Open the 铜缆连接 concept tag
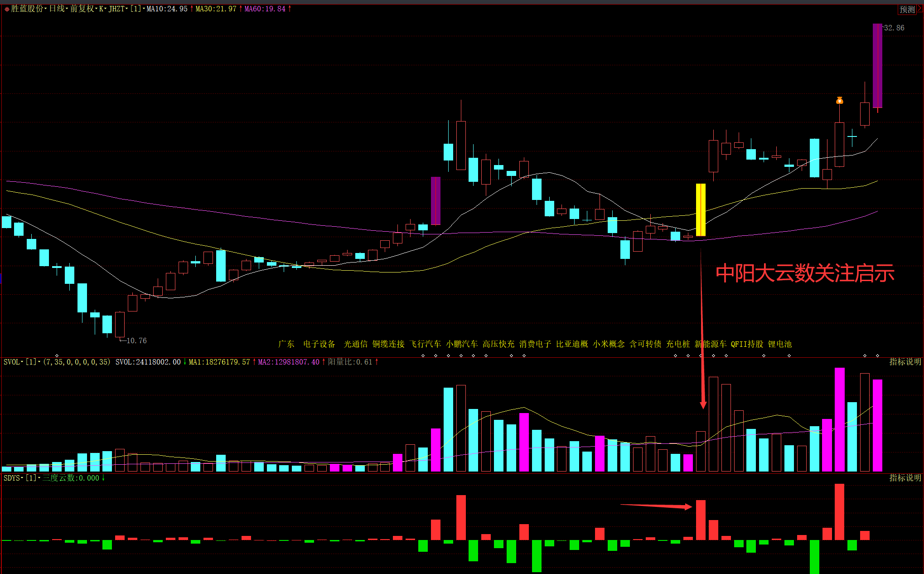 click(388, 344)
